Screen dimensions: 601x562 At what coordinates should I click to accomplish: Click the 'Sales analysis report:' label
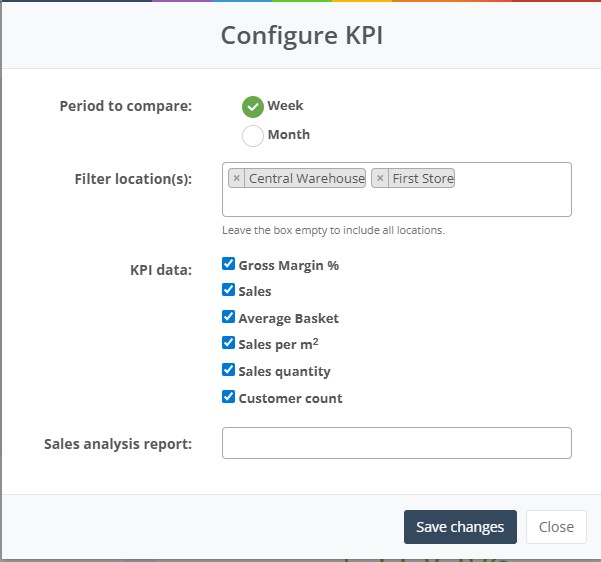(118, 444)
